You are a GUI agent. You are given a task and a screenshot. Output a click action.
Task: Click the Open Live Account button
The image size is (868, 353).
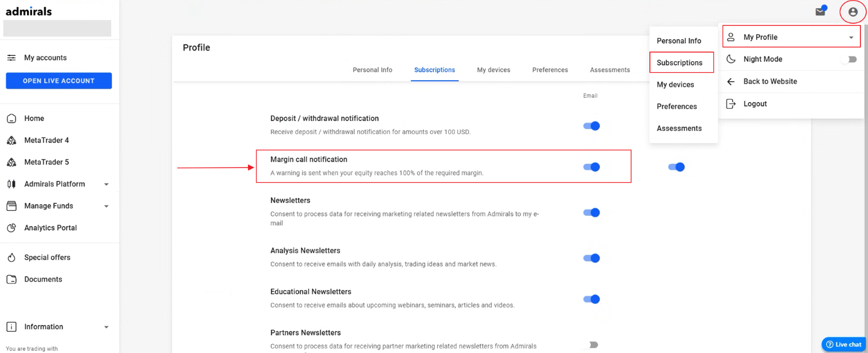coord(59,81)
